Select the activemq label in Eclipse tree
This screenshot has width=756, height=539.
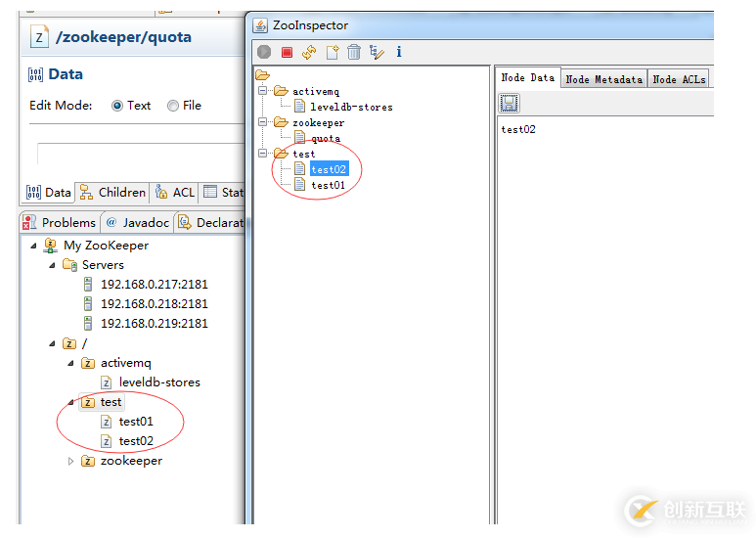(x=125, y=363)
